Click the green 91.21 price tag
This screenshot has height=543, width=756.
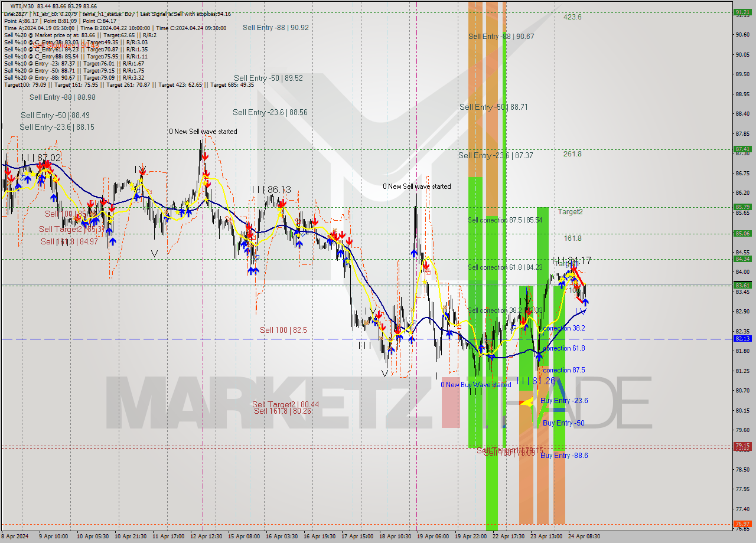coord(742,12)
